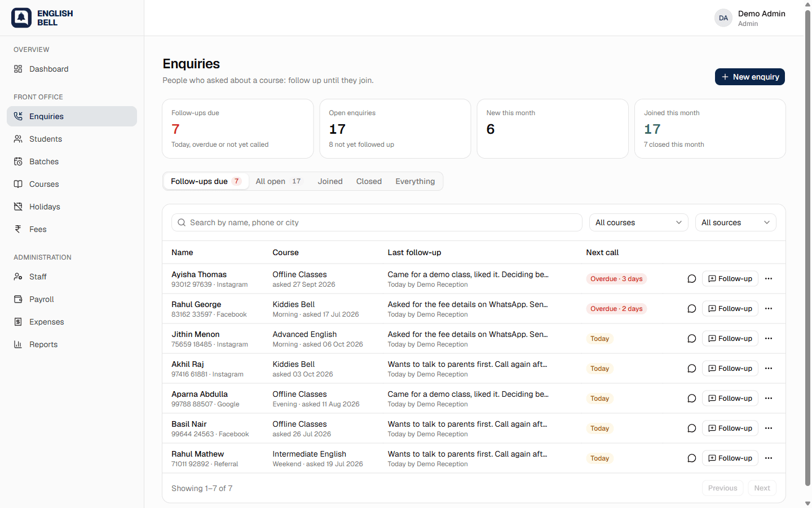Switch to the Closed tab
The height and width of the screenshot is (508, 812).
[x=369, y=181]
